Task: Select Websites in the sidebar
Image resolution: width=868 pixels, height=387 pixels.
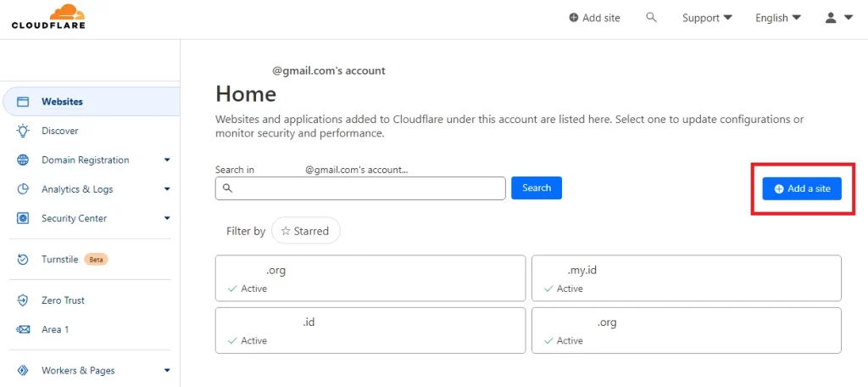Action: tap(92, 102)
